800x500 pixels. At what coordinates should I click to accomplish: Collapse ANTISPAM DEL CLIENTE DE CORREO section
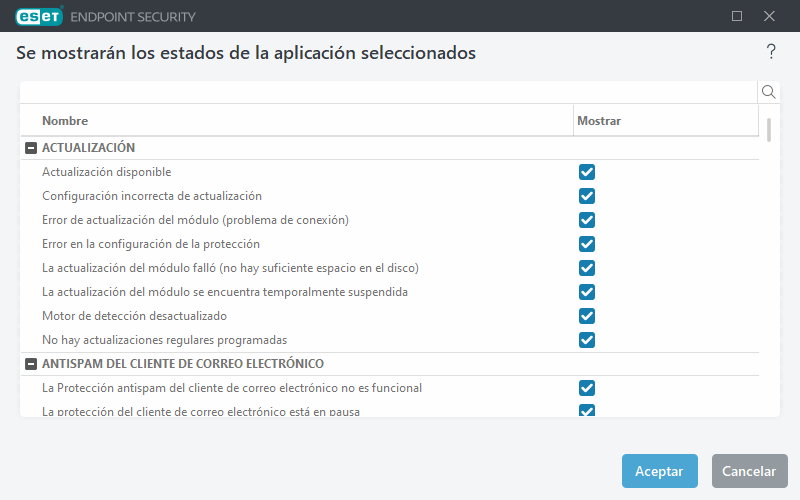pos(31,364)
